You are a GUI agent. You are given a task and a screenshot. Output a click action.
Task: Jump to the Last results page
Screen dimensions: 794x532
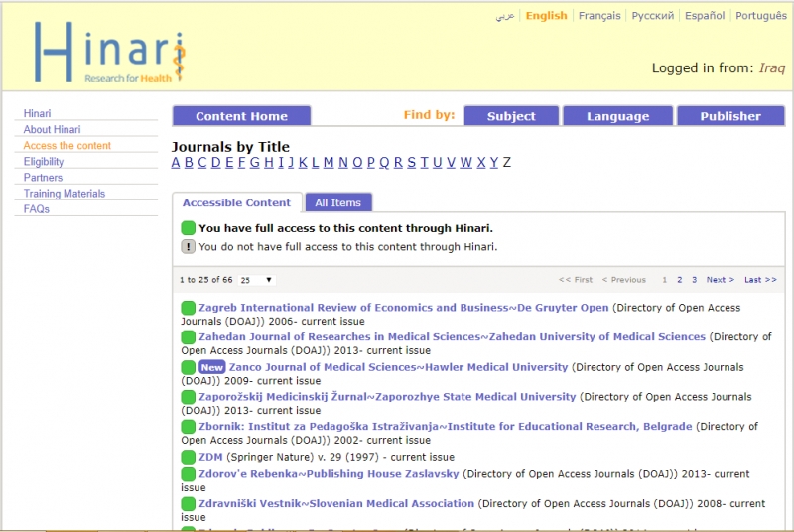point(760,280)
